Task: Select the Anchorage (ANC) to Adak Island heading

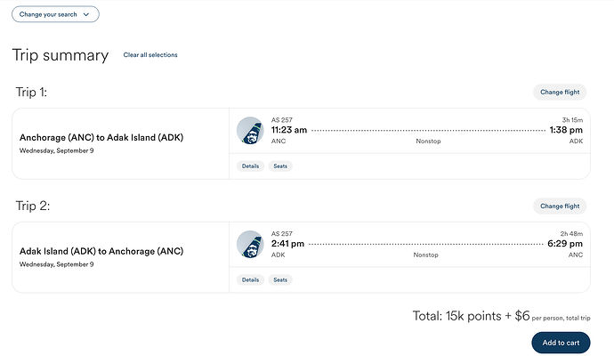Action: click(x=101, y=138)
